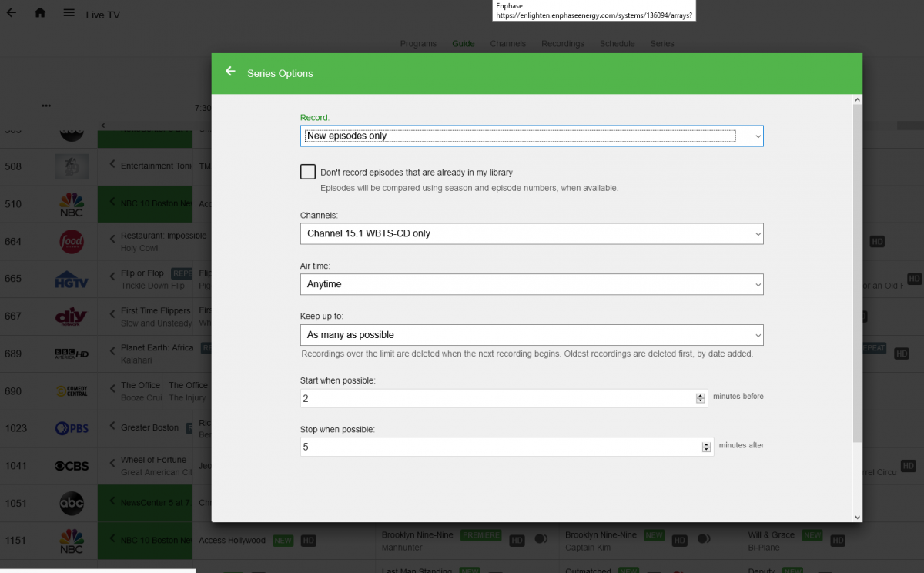Open the Greater Boston guide entry
The image size is (924, 573).
(x=146, y=428)
